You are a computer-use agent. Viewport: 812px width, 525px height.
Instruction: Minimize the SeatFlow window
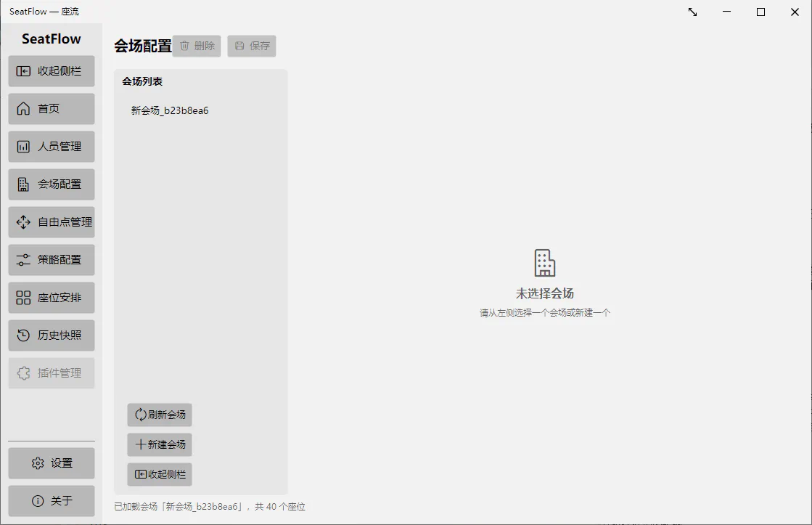tap(726, 12)
